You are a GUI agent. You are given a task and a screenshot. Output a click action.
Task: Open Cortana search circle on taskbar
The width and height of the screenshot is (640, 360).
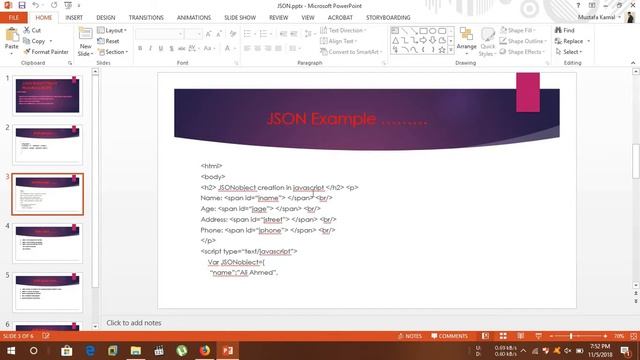pyautogui.click(x=33, y=351)
